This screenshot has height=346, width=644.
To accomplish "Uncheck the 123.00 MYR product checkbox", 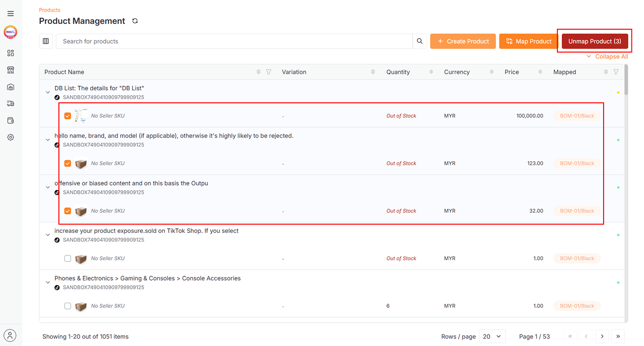I will click(x=68, y=163).
